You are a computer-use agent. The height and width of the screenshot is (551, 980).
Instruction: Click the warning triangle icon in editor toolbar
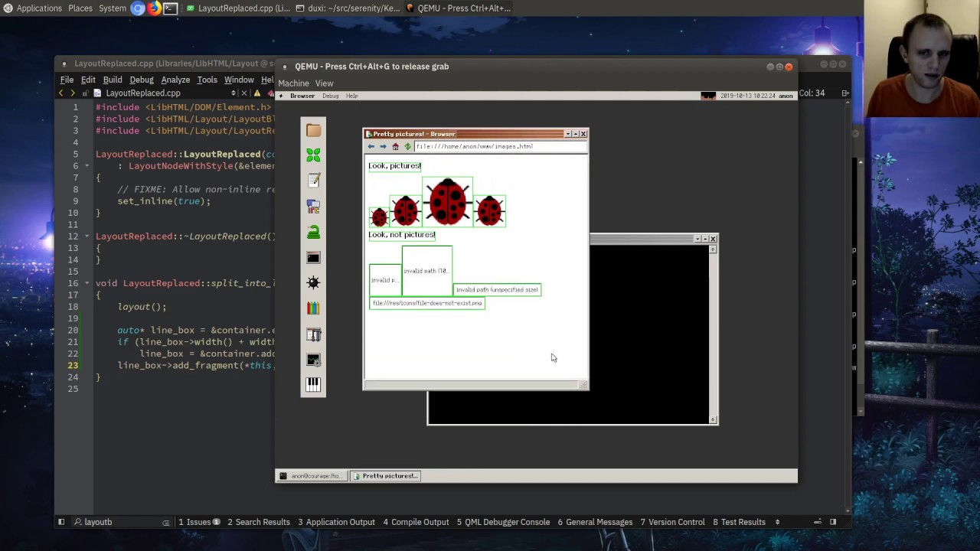tap(256, 93)
